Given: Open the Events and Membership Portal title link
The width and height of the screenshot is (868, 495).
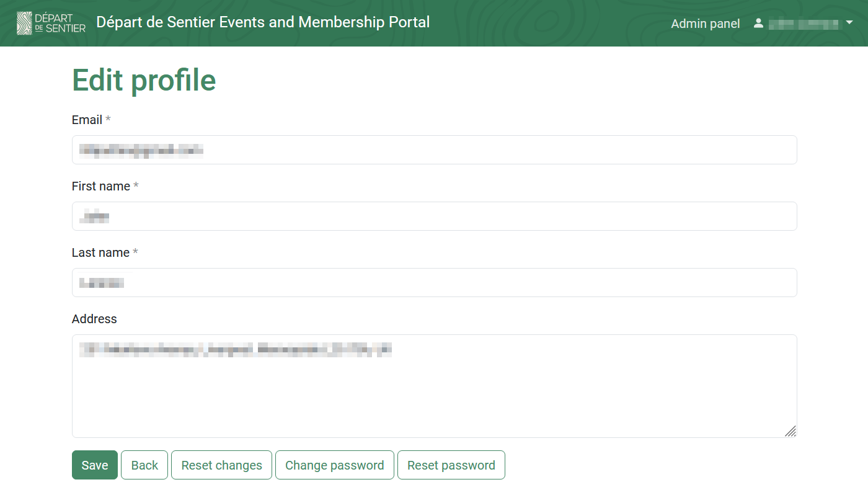Looking at the screenshot, I should pos(263,22).
